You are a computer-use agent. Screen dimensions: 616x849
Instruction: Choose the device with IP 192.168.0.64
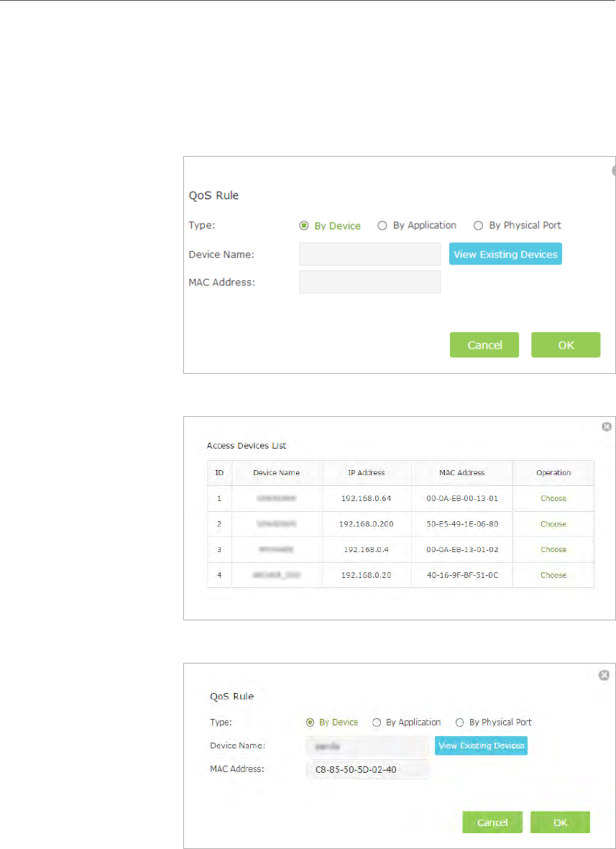click(x=553, y=499)
